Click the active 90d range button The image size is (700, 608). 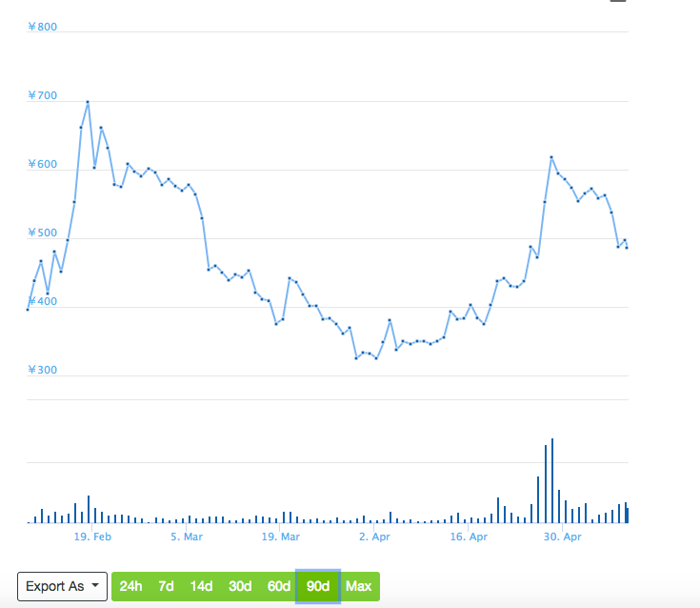click(318, 586)
